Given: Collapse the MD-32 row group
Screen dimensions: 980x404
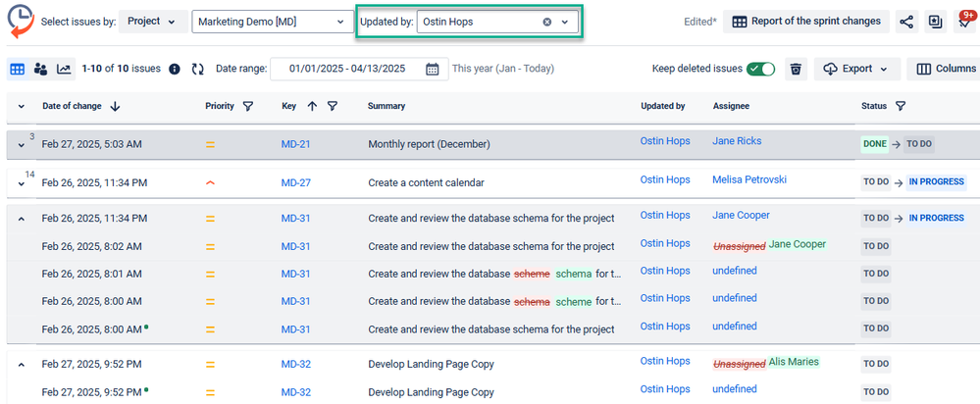Looking at the screenshot, I should pyautogui.click(x=22, y=365).
